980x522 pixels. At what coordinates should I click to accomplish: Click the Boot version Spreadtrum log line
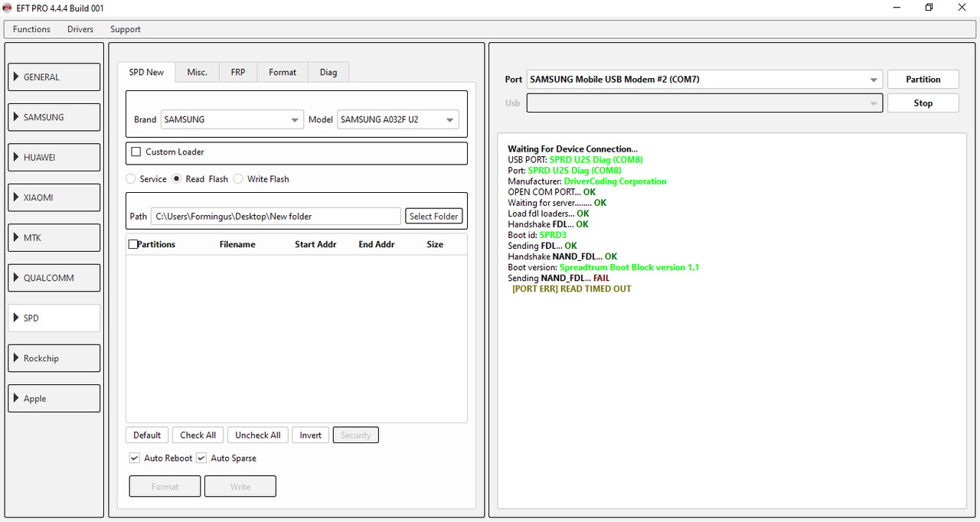click(x=603, y=267)
